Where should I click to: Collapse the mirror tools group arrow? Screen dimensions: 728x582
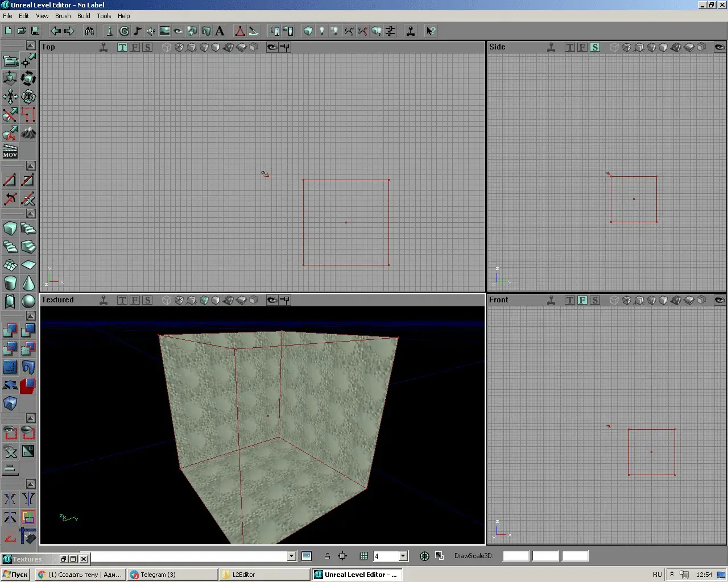(31, 484)
